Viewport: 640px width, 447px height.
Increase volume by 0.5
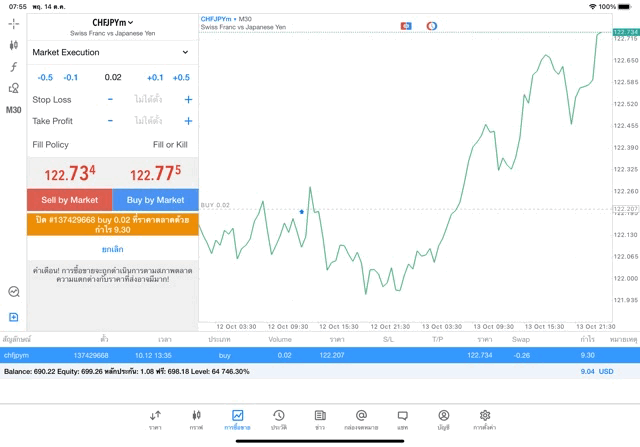[x=181, y=78]
